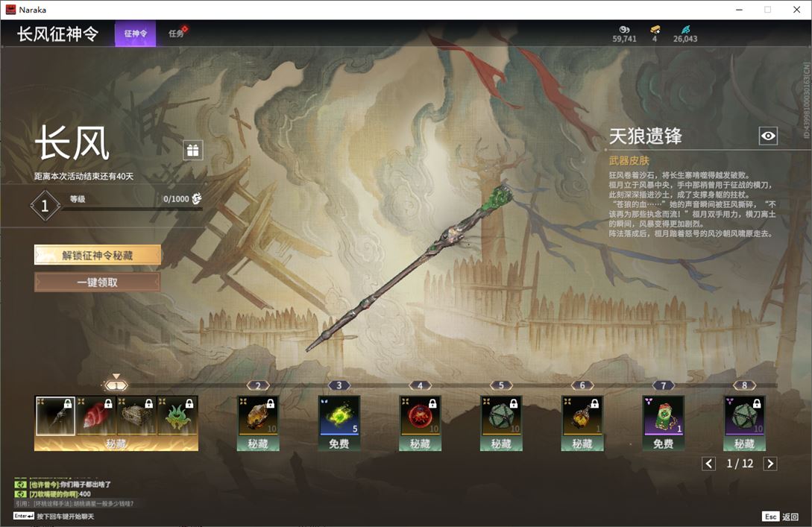The width and height of the screenshot is (812, 527).
Task: Click the 距离本次活动结束还有40天 text
Action: [84, 176]
